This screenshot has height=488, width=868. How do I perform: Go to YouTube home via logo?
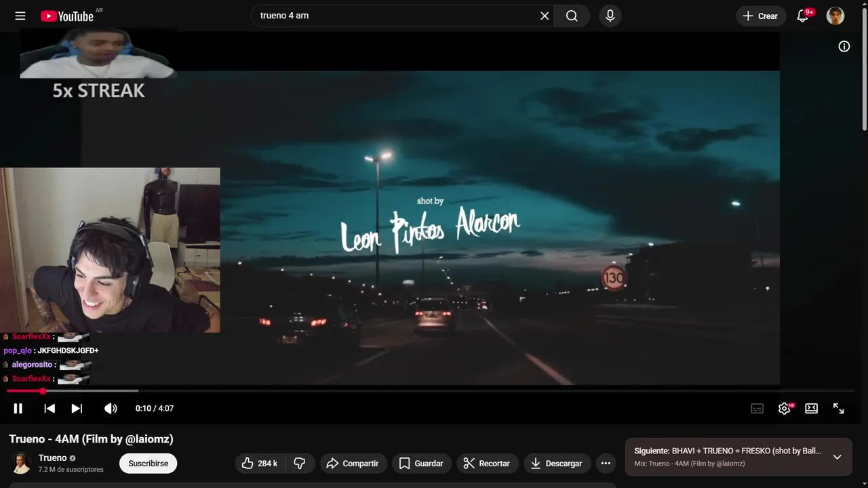point(66,16)
